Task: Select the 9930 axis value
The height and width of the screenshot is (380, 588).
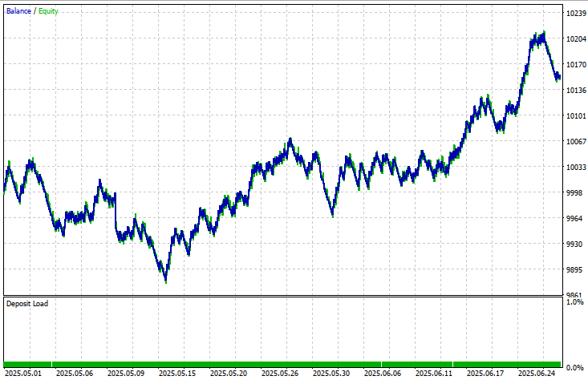Action: (574, 245)
